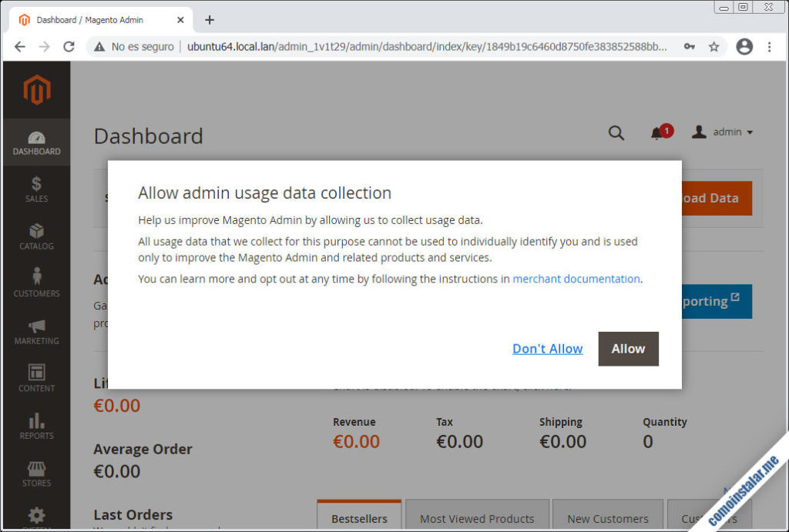Click the Marketing megaphone icon
789x532 pixels.
36,330
